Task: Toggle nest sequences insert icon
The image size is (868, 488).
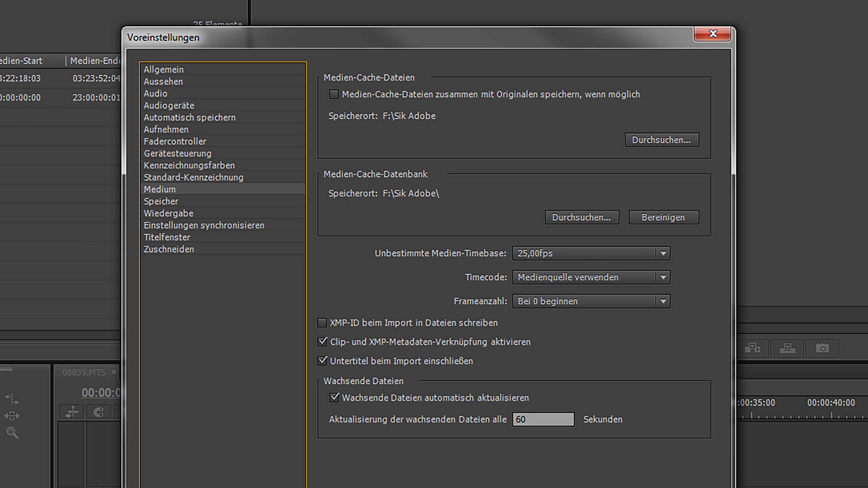Action: (72, 412)
